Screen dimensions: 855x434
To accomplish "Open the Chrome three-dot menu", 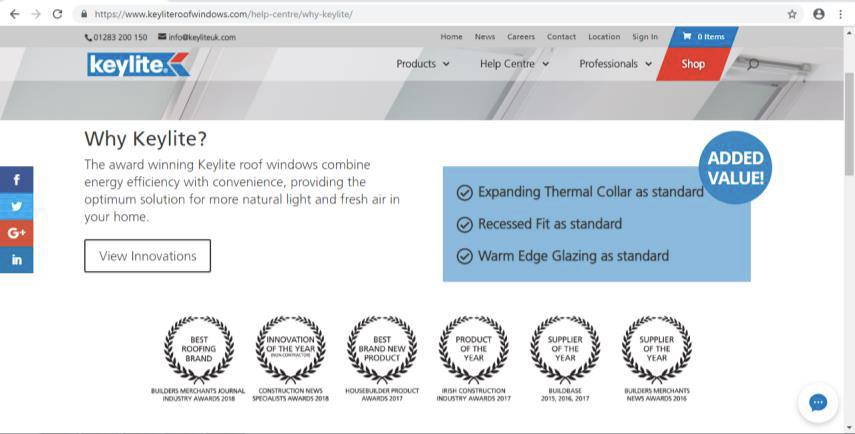I will 840,14.
